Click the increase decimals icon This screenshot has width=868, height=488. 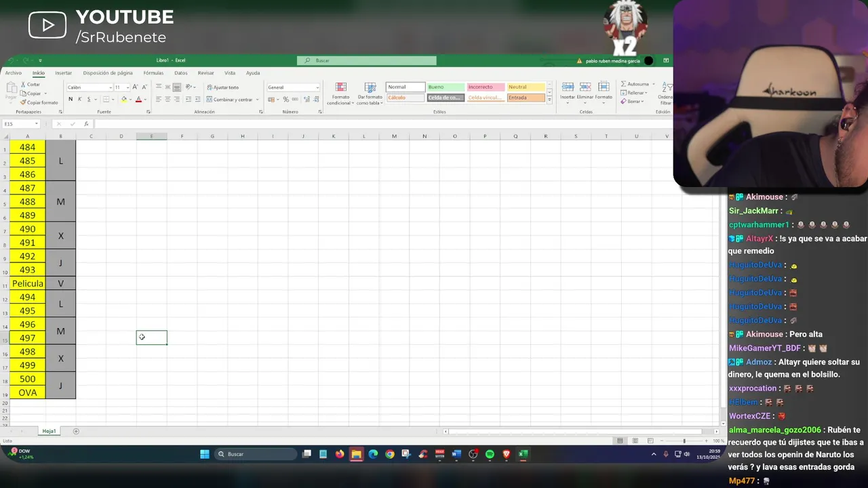[x=307, y=99]
